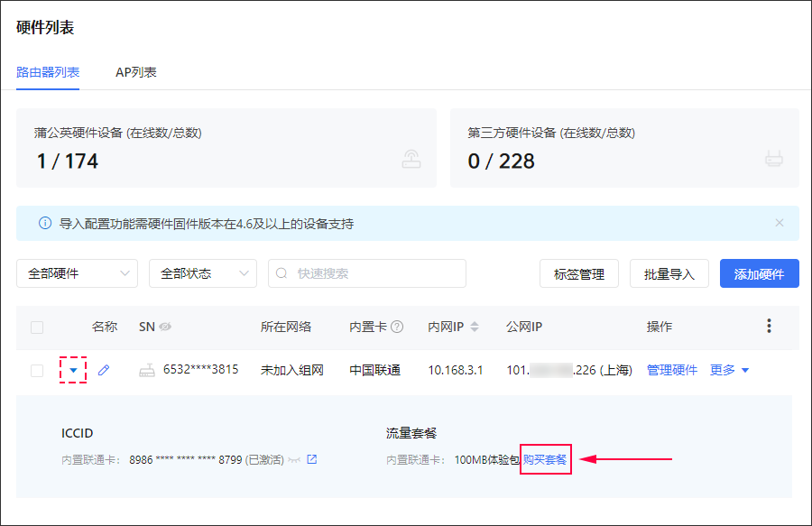Click the info icon in the blue banner
Screen dimensions: 812x526
pos(45,223)
